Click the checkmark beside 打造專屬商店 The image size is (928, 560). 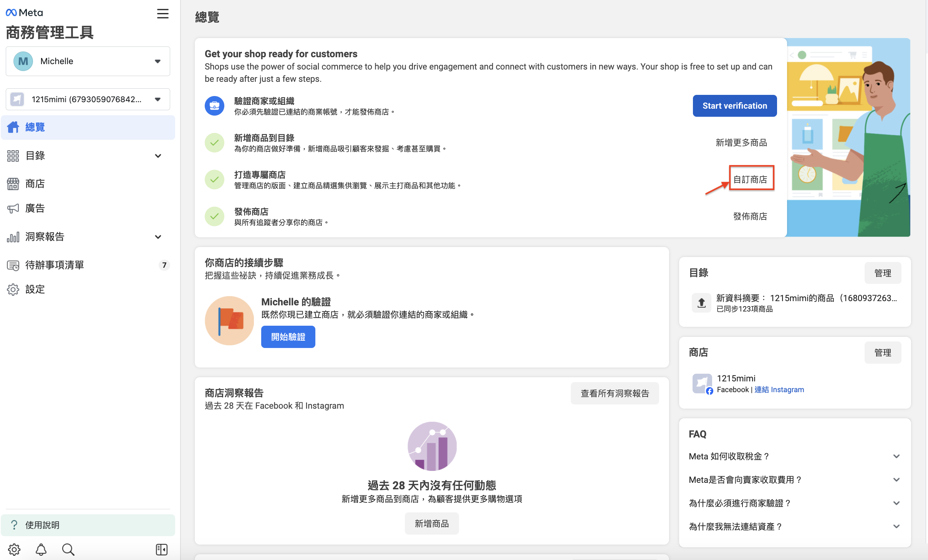click(x=214, y=180)
